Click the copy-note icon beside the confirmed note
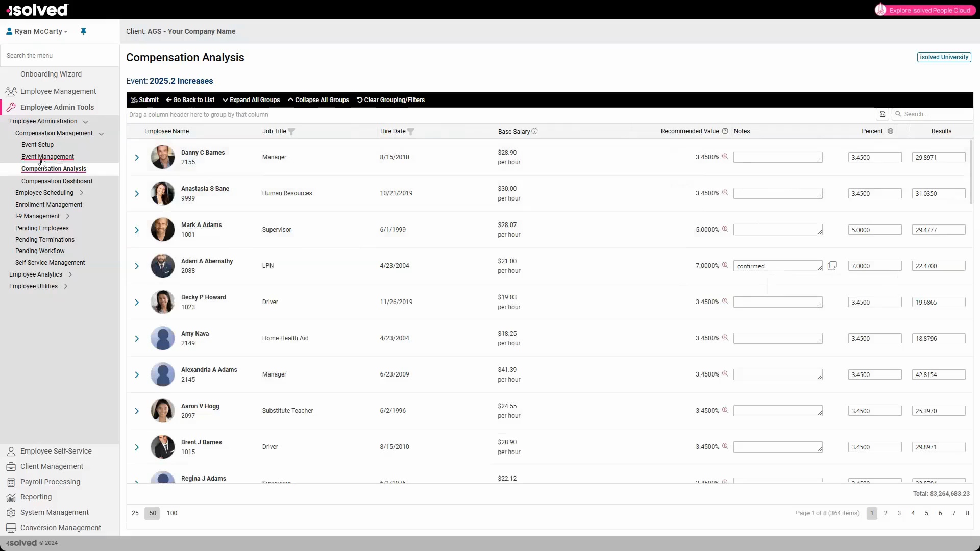 click(x=832, y=266)
